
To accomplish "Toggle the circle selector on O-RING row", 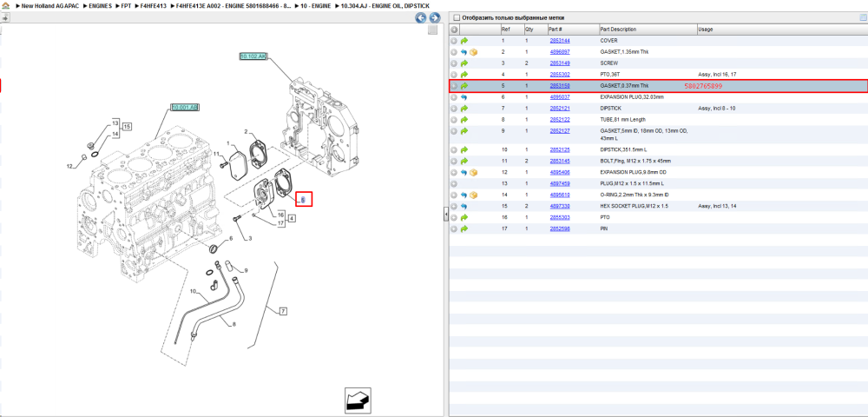I will [x=454, y=195].
